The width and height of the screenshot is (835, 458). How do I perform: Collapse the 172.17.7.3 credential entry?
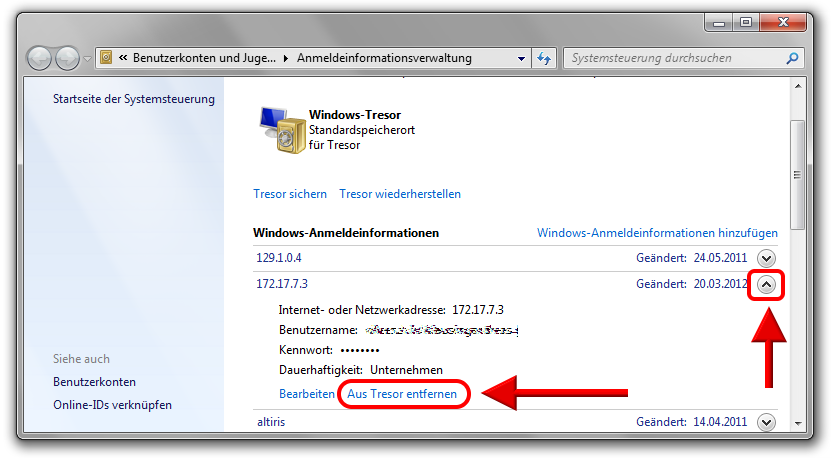(767, 284)
